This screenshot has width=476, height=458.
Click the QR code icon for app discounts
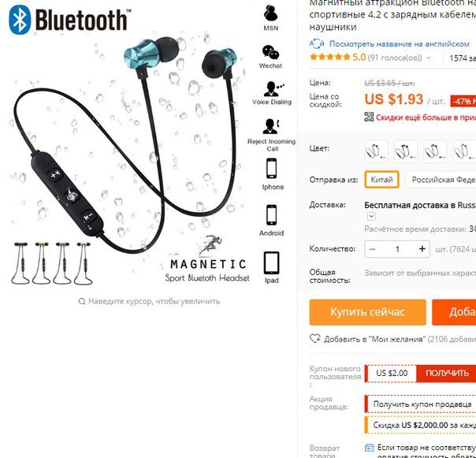click(x=369, y=117)
